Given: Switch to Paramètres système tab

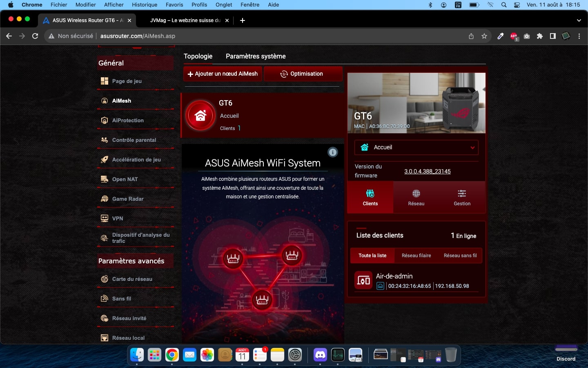Looking at the screenshot, I should tap(256, 56).
